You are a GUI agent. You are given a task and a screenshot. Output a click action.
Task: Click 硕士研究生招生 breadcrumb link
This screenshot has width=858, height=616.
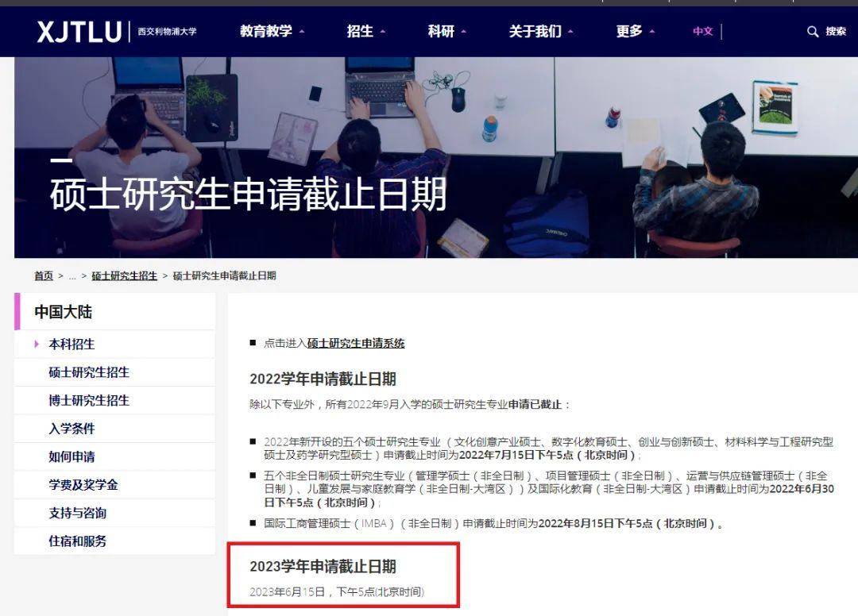click(124, 276)
